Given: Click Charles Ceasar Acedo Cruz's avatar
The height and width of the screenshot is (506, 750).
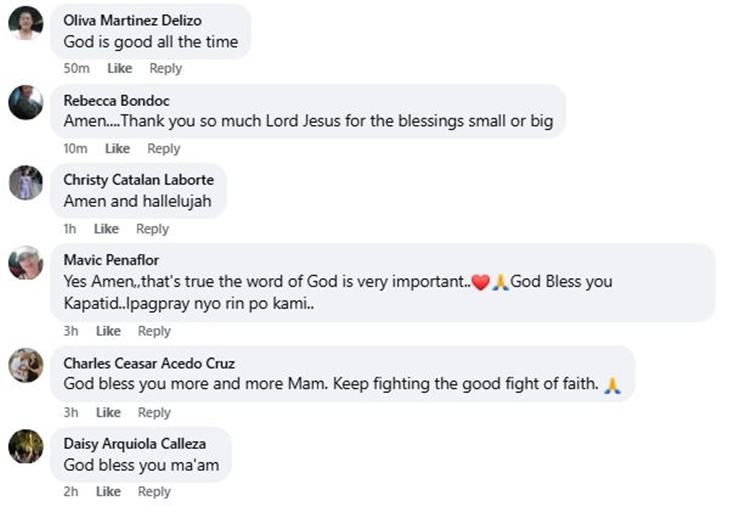Looking at the screenshot, I should coord(26,365).
